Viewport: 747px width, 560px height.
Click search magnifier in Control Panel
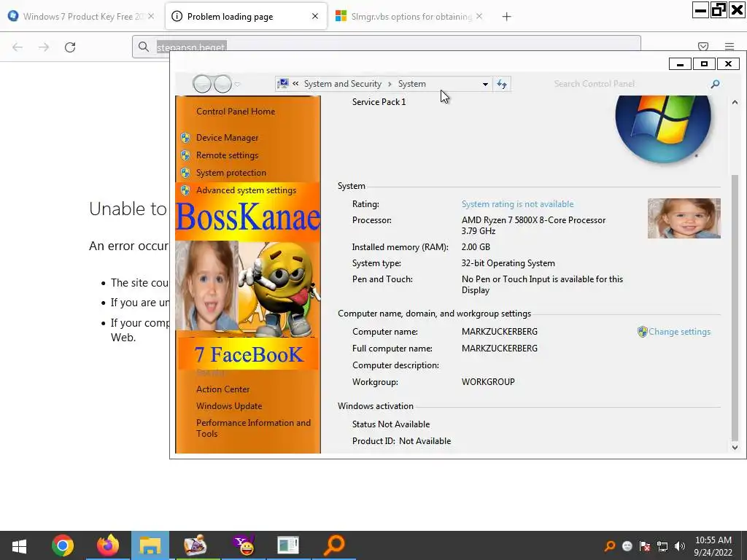click(715, 85)
